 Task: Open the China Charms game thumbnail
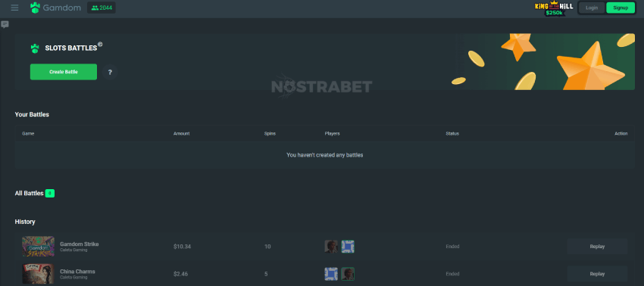[38, 274]
